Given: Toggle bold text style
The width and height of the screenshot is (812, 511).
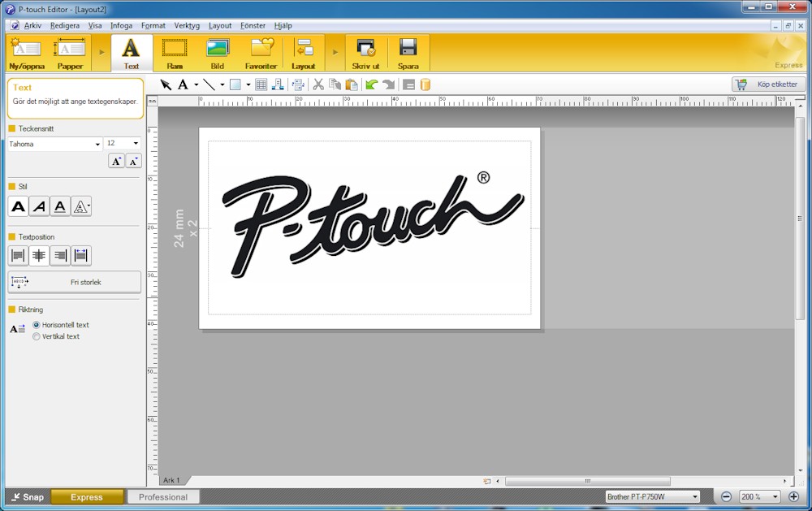Looking at the screenshot, I should point(18,207).
